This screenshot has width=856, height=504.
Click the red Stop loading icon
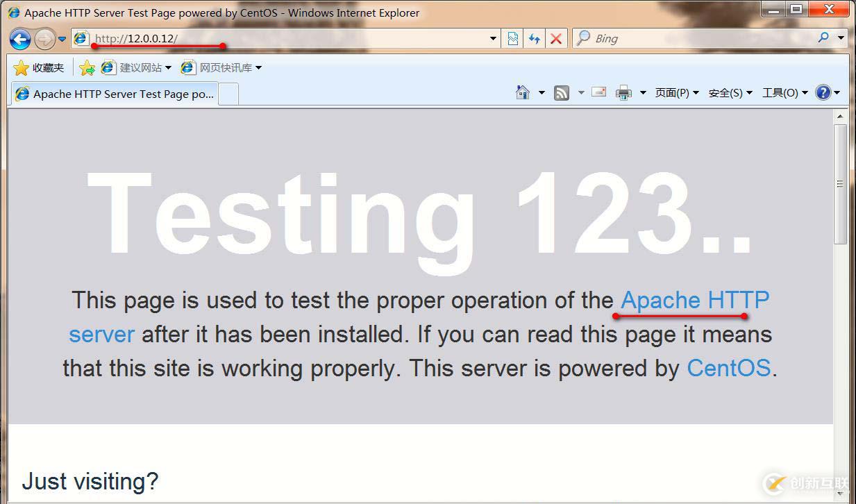pyautogui.click(x=556, y=39)
